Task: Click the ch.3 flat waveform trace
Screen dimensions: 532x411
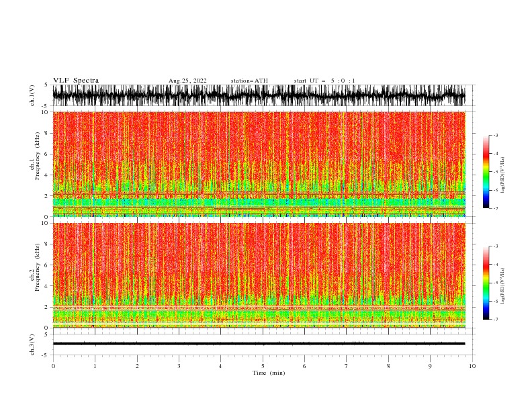Action: click(x=259, y=344)
